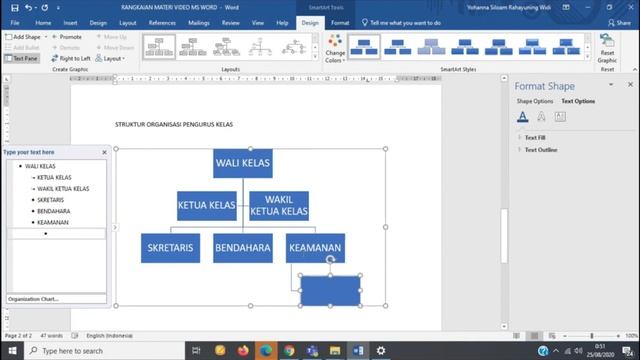Viewport: 640px width, 360px height.
Task: Collapse the ribbon with the arrow
Action: pyautogui.click(x=635, y=69)
